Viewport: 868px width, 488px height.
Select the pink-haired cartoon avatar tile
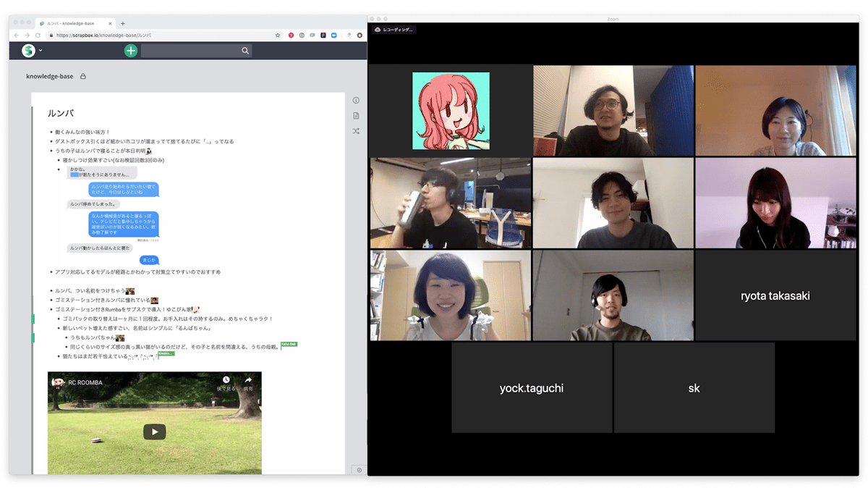point(451,111)
